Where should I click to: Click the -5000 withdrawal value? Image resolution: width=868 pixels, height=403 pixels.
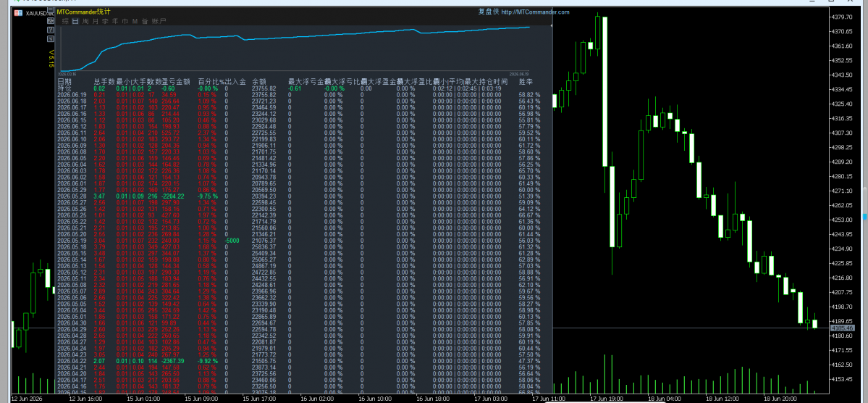pyautogui.click(x=232, y=241)
